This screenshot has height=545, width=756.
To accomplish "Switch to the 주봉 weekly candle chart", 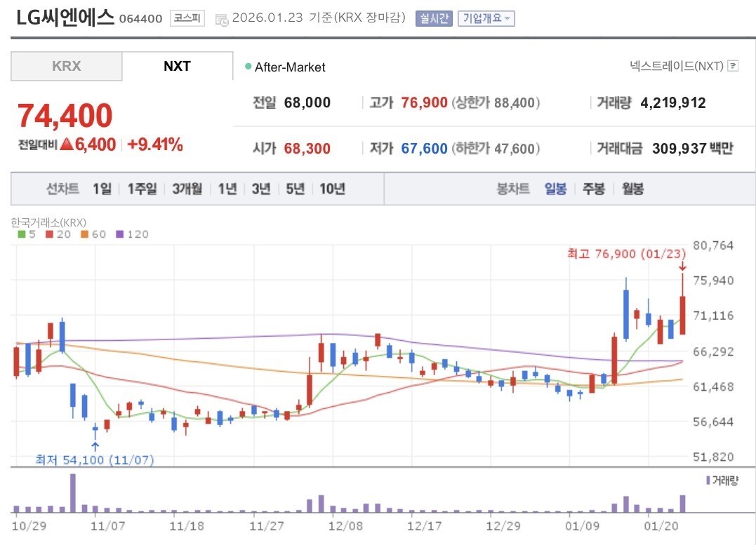I will click(x=594, y=189).
